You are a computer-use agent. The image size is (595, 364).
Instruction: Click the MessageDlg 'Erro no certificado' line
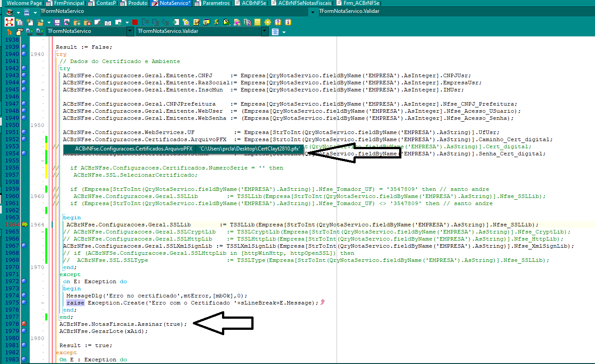157,296
